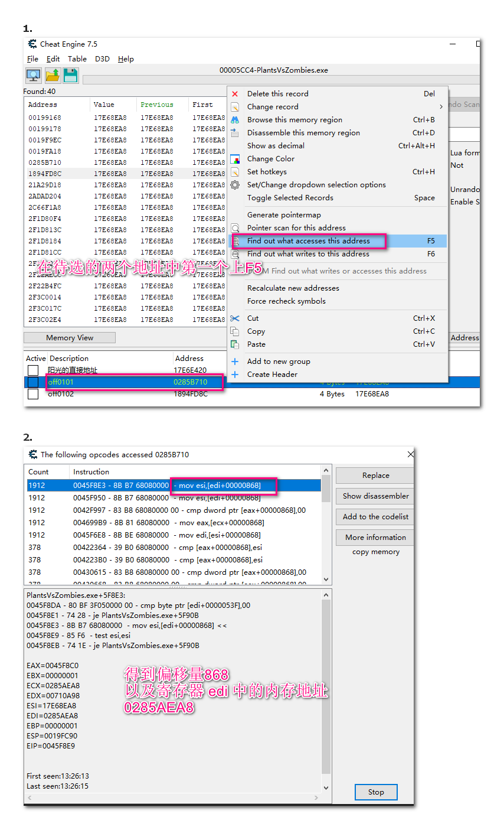Select found address 1894FD8C
This screenshot has height=830, width=504.
click(125, 174)
